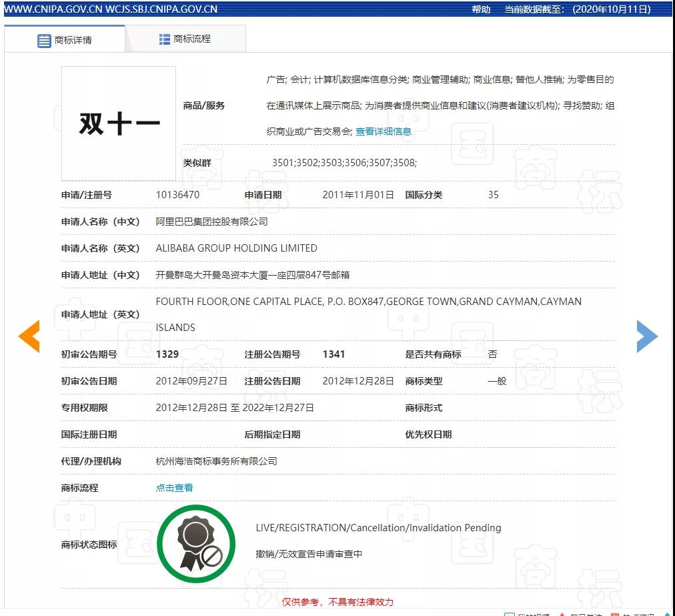Switch to the 商标详情 tab

(x=65, y=40)
